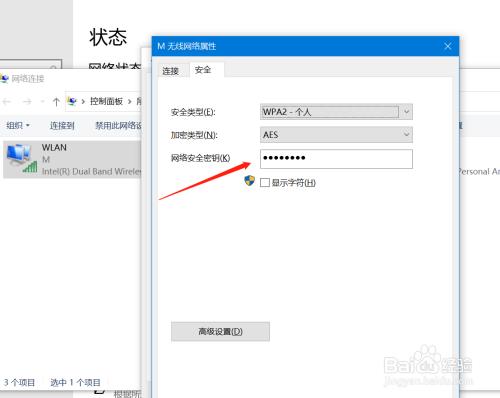Click the 安全类型(E) label
500x398 pixels.
pos(193,112)
